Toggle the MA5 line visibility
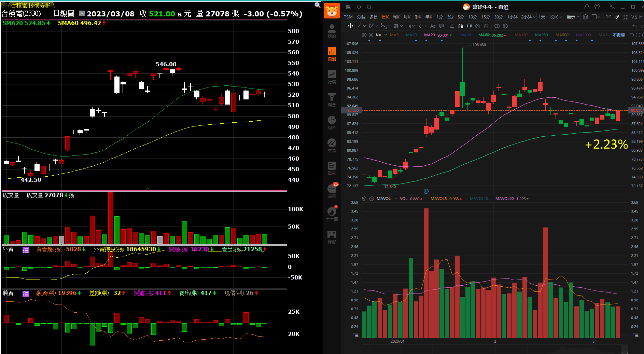 point(394,35)
